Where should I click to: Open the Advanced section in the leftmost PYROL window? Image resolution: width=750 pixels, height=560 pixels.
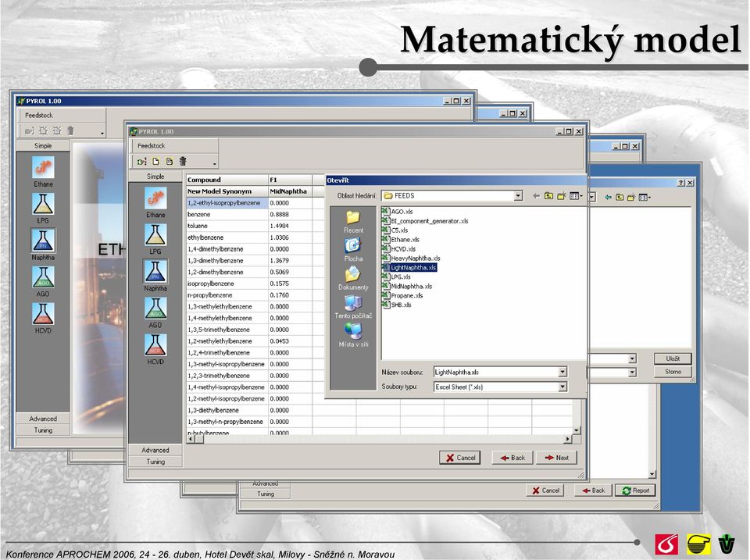[43, 419]
